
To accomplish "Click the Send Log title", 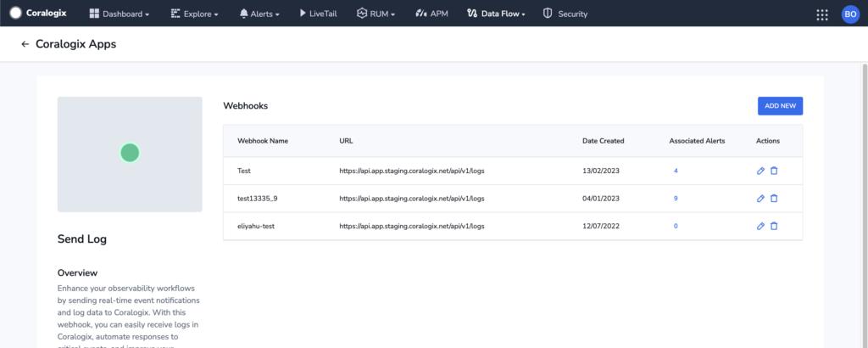I will [82, 239].
